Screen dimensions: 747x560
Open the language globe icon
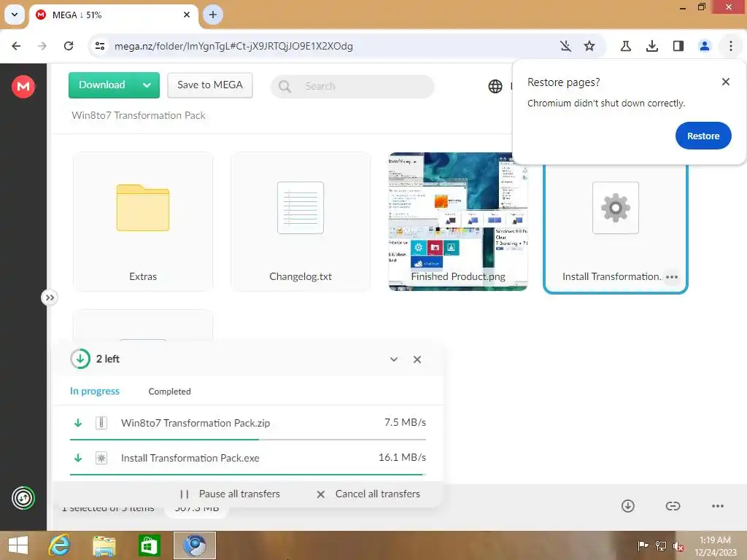495,86
